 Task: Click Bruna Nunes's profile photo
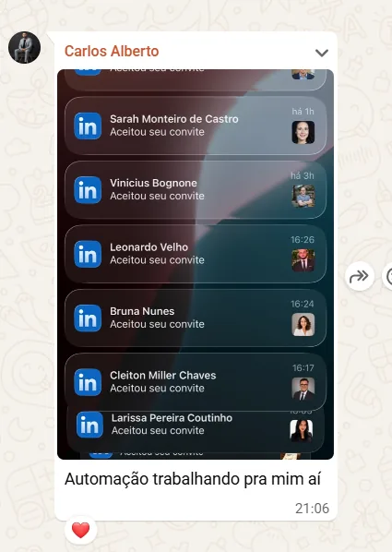point(303,325)
